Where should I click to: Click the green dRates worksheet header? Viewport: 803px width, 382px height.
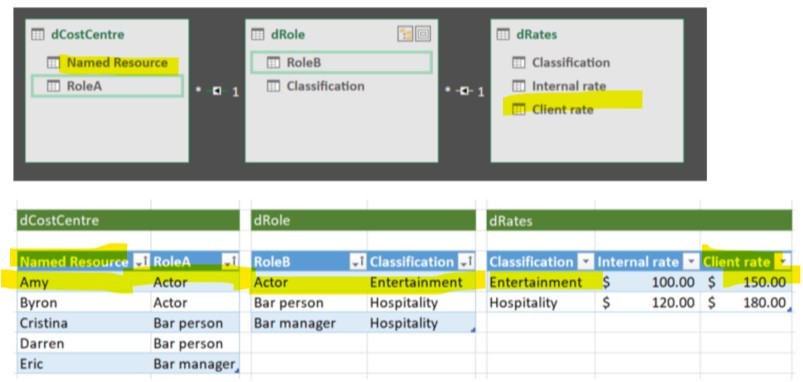(x=639, y=221)
